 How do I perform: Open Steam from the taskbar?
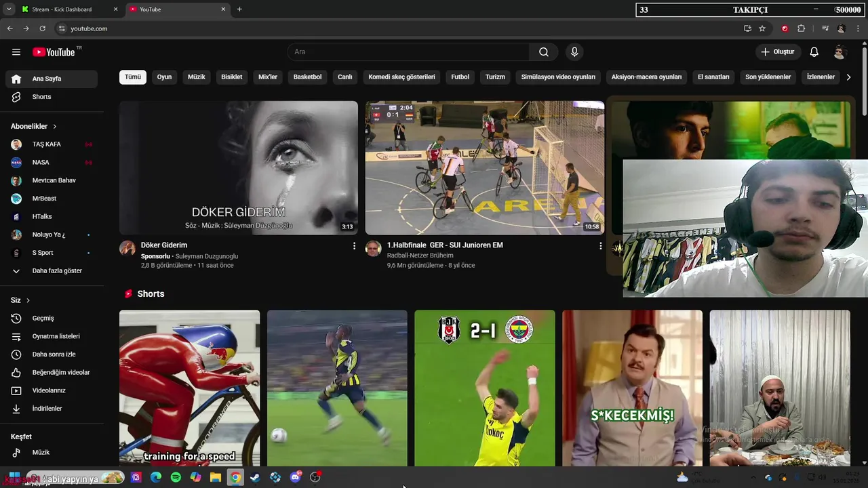pyautogui.click(x=255, y=477)
